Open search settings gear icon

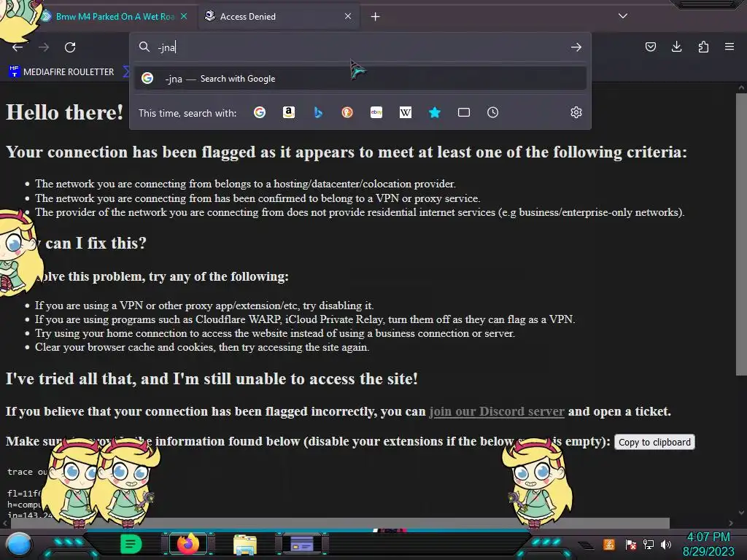point(576,112)
